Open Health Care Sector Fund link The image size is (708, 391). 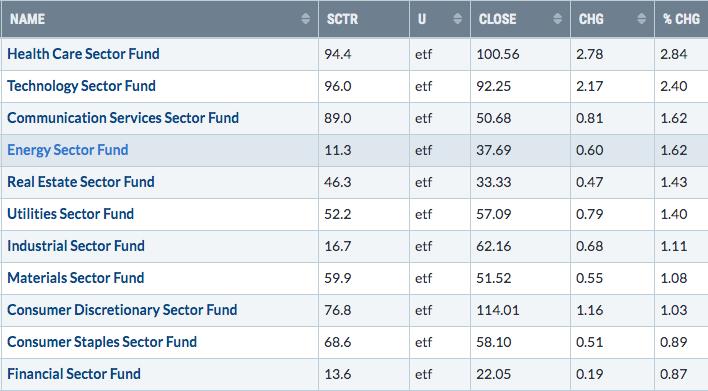(x=84, y=54)
